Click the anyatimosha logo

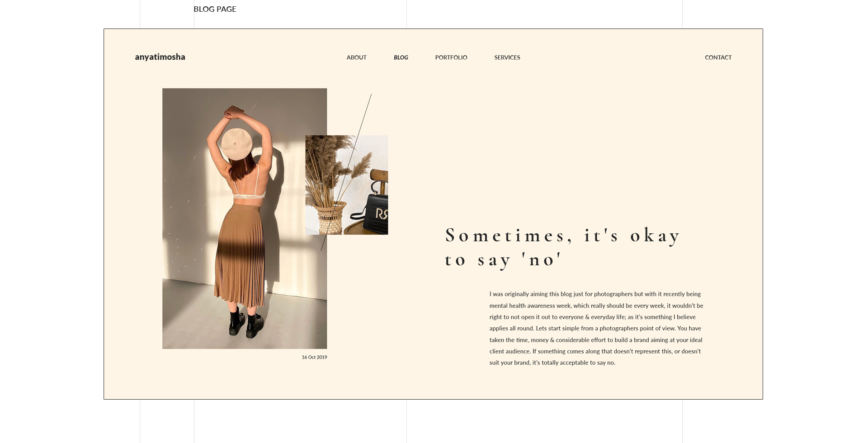click(160, 57)
